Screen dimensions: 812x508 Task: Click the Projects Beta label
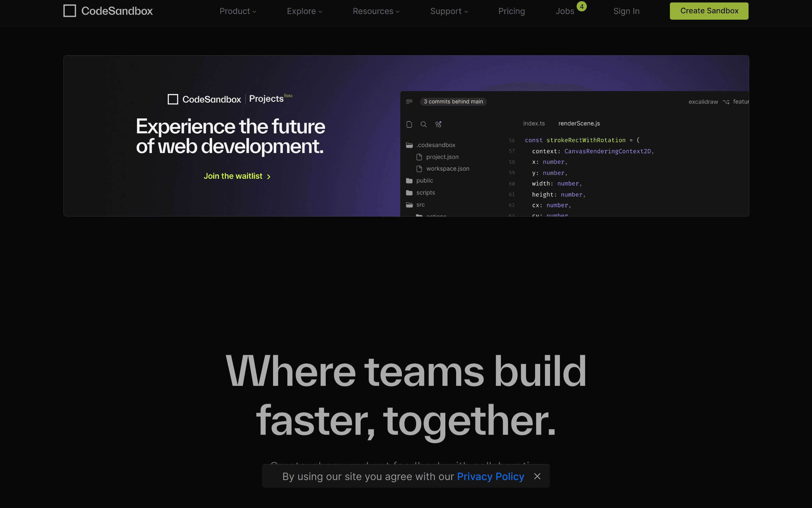pos(271,98)
